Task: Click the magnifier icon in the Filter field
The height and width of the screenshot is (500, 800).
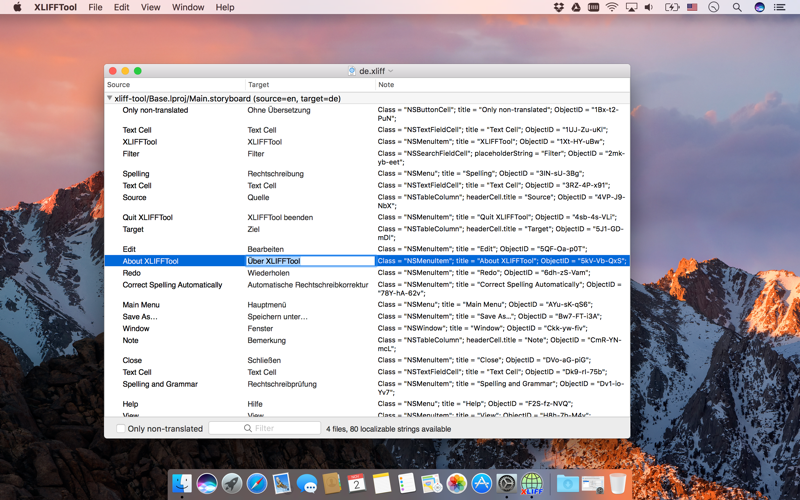Action: pyautogui.click(x=247, y=428)
